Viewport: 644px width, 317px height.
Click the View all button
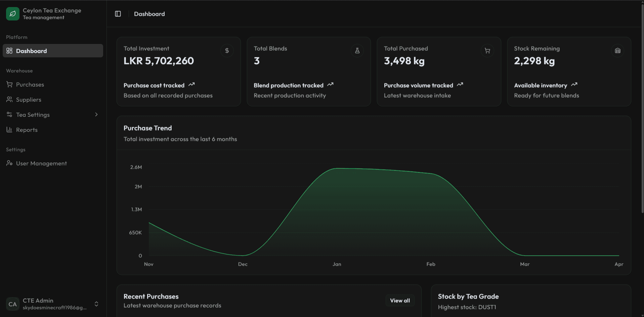click(x=400, y=301)
